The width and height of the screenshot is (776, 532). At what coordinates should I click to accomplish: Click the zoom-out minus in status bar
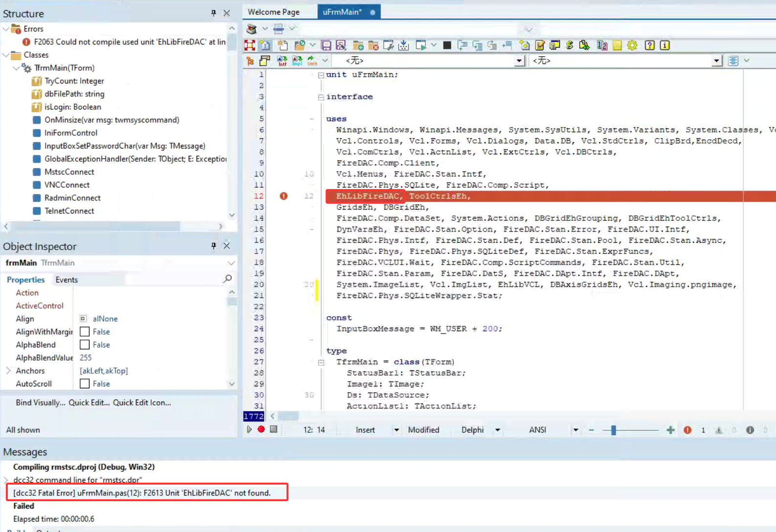[x=591, y=430]
